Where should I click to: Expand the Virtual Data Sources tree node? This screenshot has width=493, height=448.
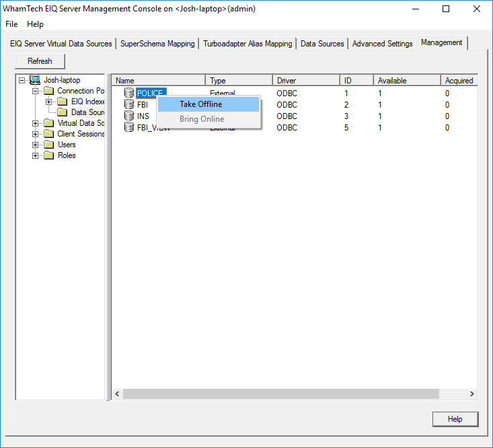click(x=35, y=123)
